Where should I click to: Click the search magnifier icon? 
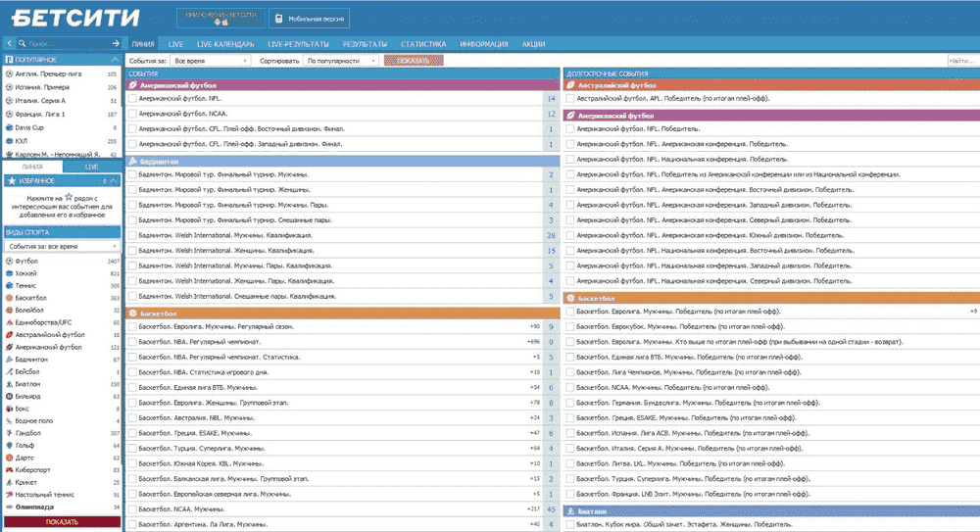click(x=22, y=43)
